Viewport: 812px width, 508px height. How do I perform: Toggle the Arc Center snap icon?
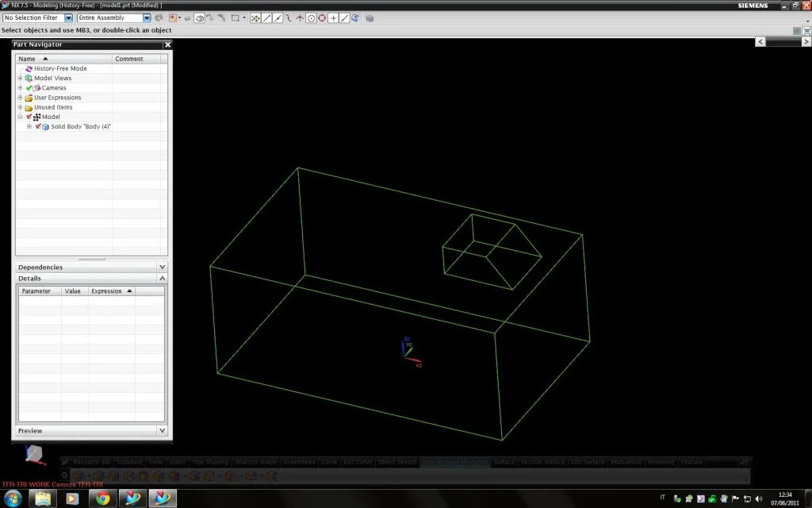(311, 17)
